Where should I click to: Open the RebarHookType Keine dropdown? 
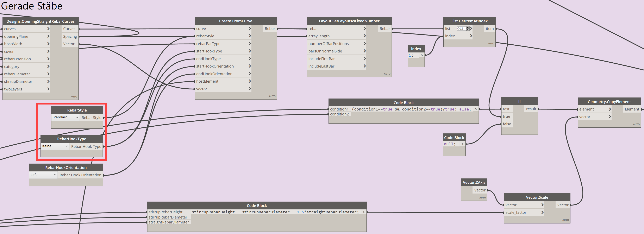(55, 146)
